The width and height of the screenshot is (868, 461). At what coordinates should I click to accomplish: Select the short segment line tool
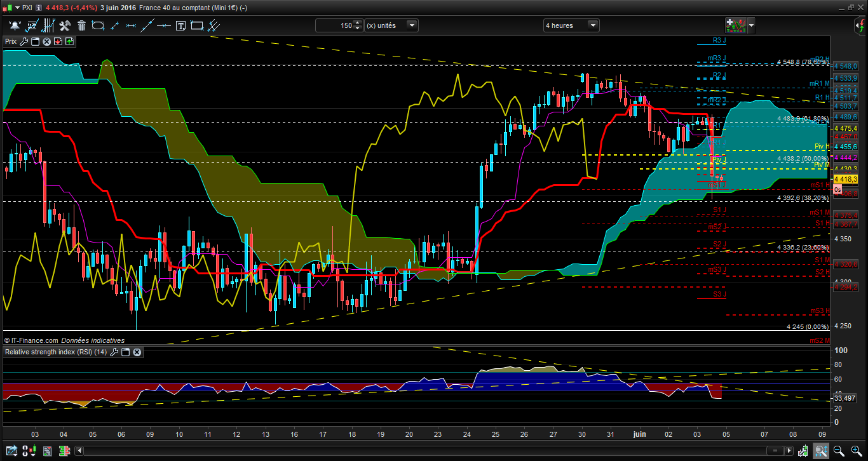114,25
